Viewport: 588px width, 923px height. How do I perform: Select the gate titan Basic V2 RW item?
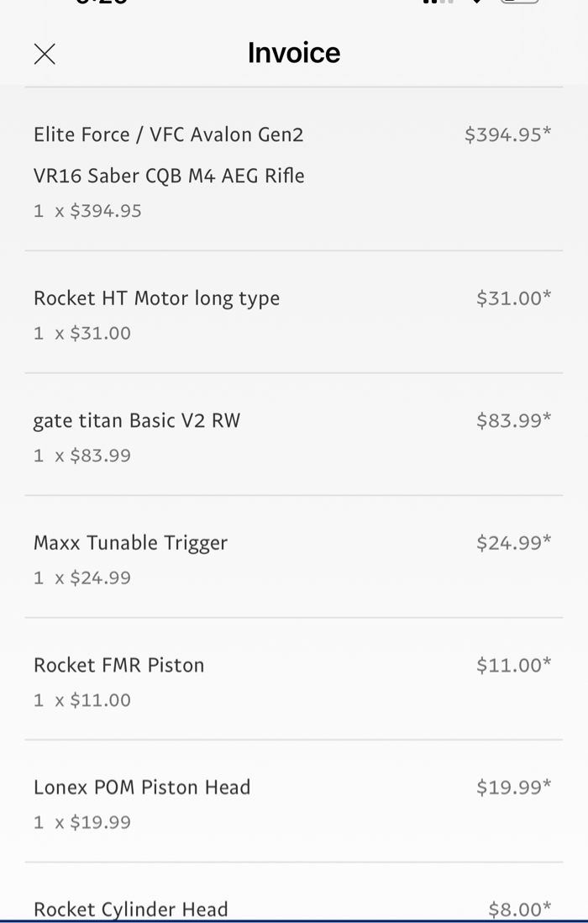tap(137, 420)
